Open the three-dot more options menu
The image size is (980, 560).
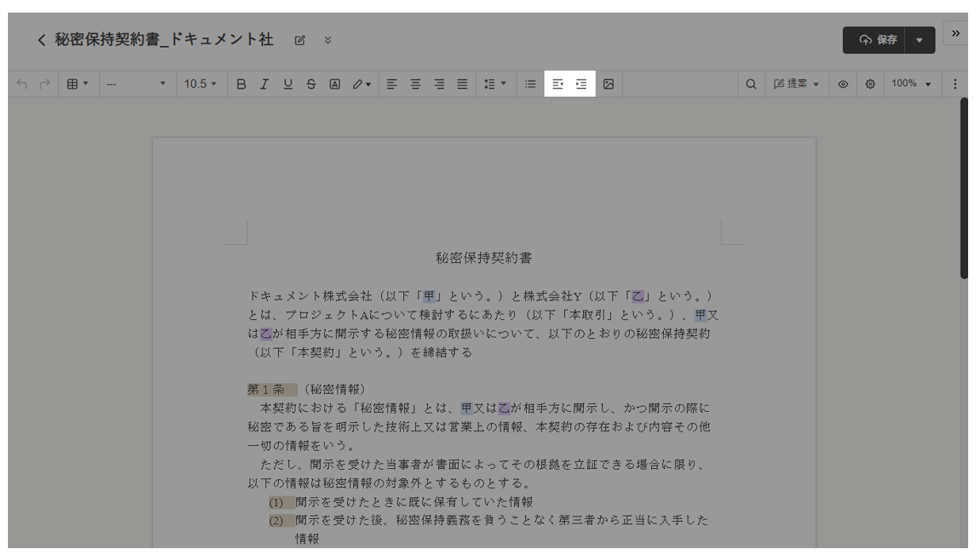(955, 83)
